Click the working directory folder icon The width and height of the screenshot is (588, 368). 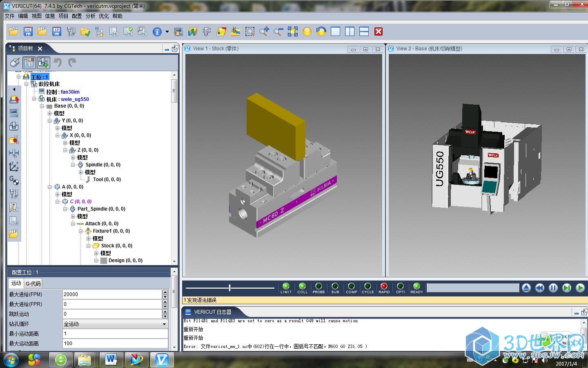(85, 31)
